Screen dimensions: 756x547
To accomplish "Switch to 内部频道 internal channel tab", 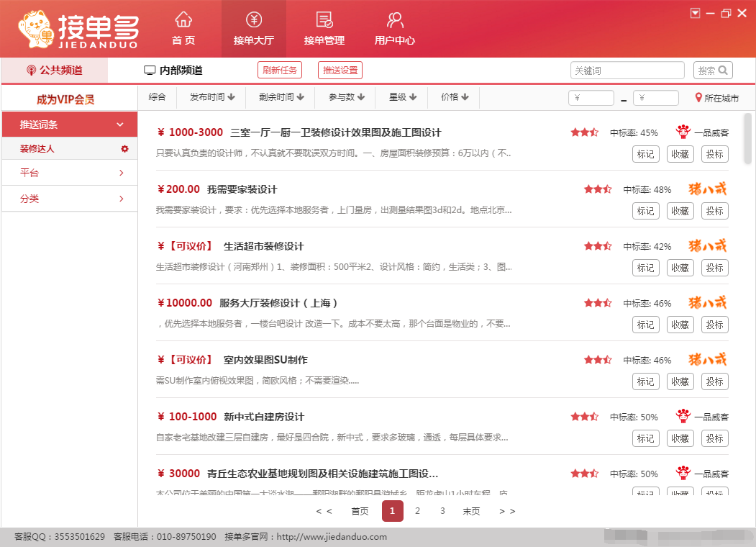I will [x=173, y=71].
